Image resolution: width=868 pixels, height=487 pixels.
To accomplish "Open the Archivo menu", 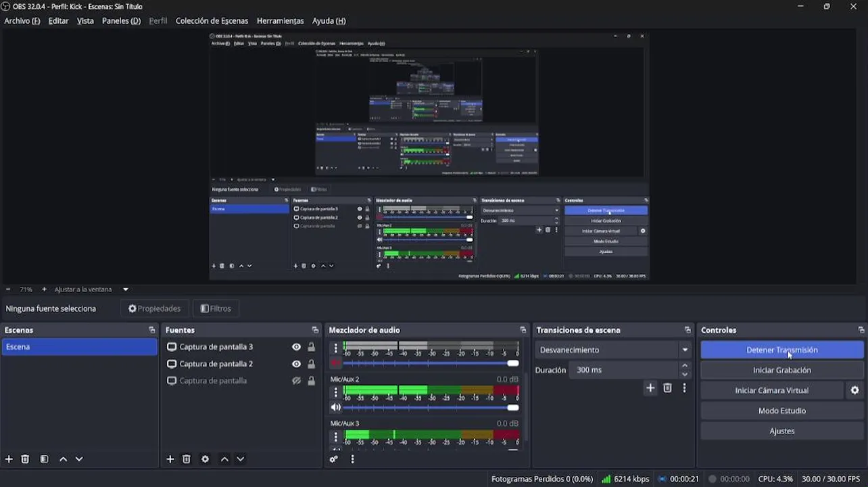I will point(22,21).
